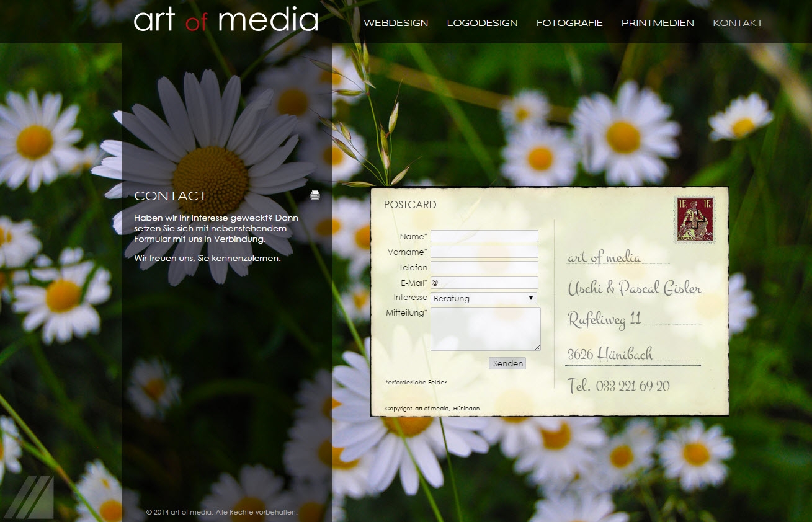Go to the Logodesign page
The image size is (812, 522).
tap(482, 23)
